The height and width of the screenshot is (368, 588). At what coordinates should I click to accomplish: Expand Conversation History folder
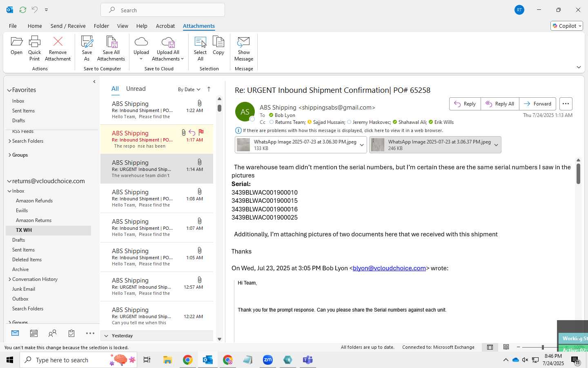coord(10,279)
